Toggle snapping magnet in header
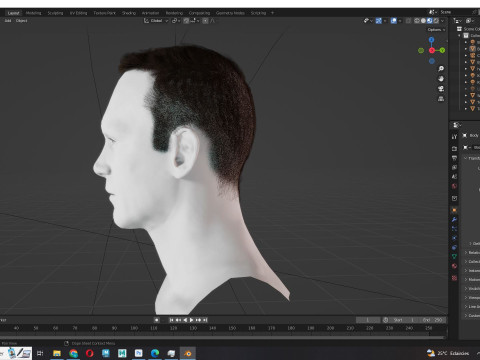Image resolution: width=480 pixels, height=360 pixels. coord(186,21)
